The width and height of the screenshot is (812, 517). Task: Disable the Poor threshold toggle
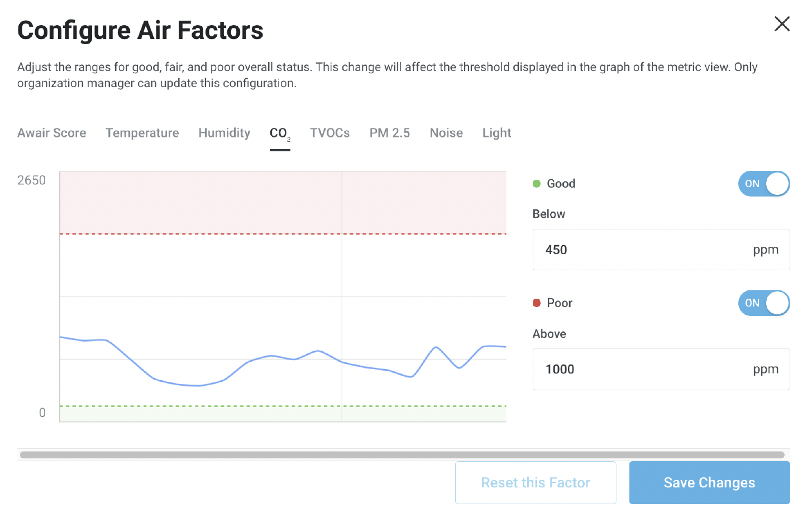[x=764, y=303]
